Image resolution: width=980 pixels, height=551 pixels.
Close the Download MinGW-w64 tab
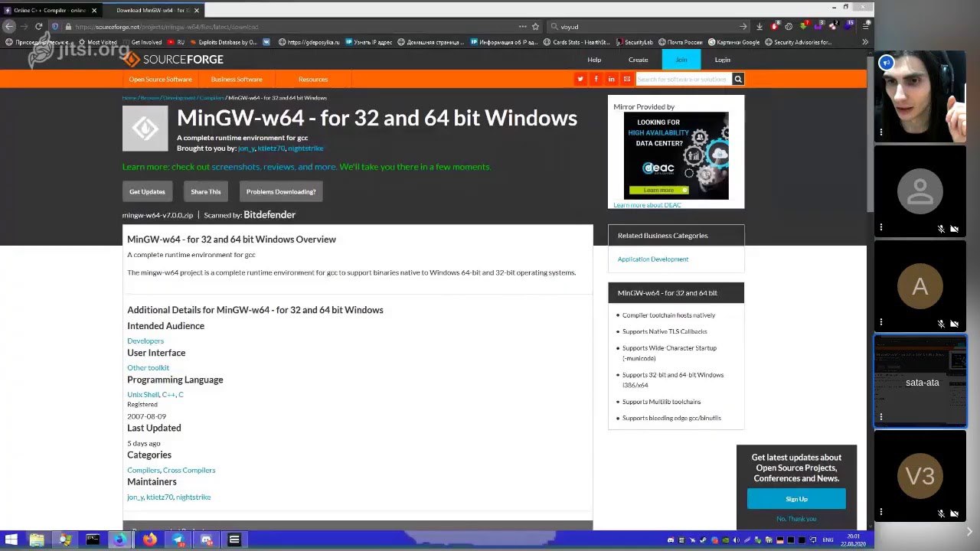[x=197, y=11]
